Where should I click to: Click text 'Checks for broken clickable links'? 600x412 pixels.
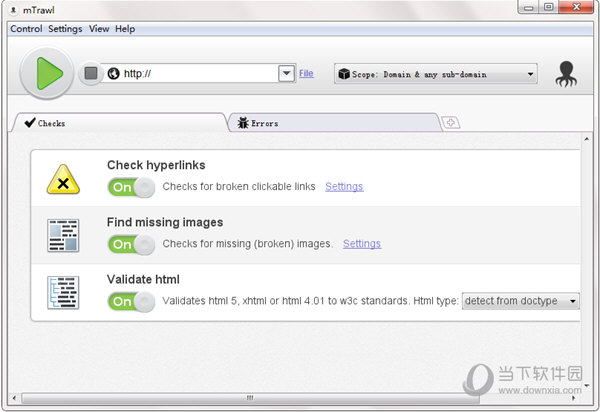(239, 186)
